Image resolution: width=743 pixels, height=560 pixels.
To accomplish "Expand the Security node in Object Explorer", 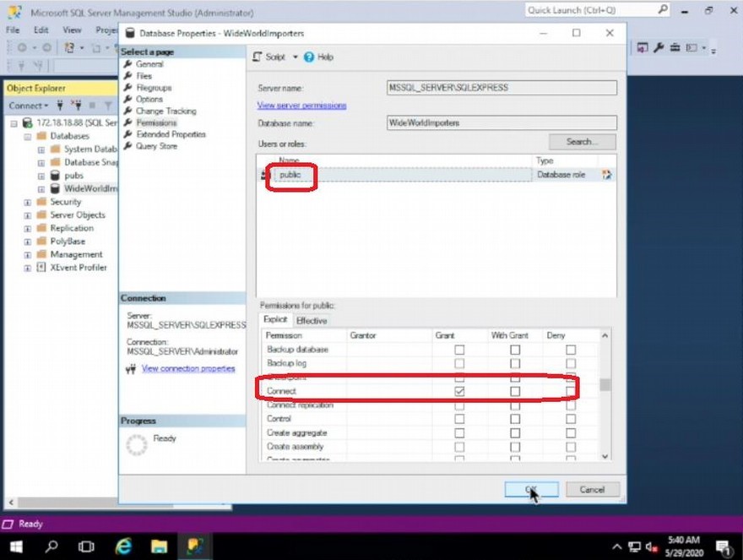I will click(26, 201).
